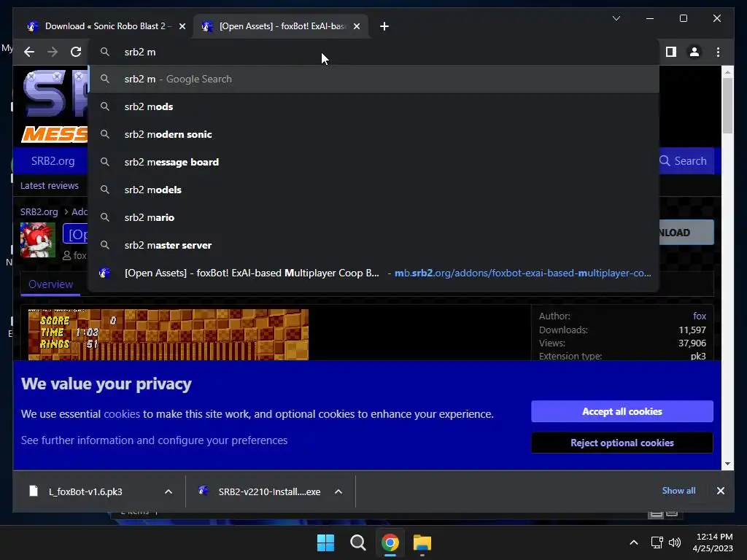Select the 'srb2 modern sonic' suggestion
747x560 pixels.
point(374,134)
